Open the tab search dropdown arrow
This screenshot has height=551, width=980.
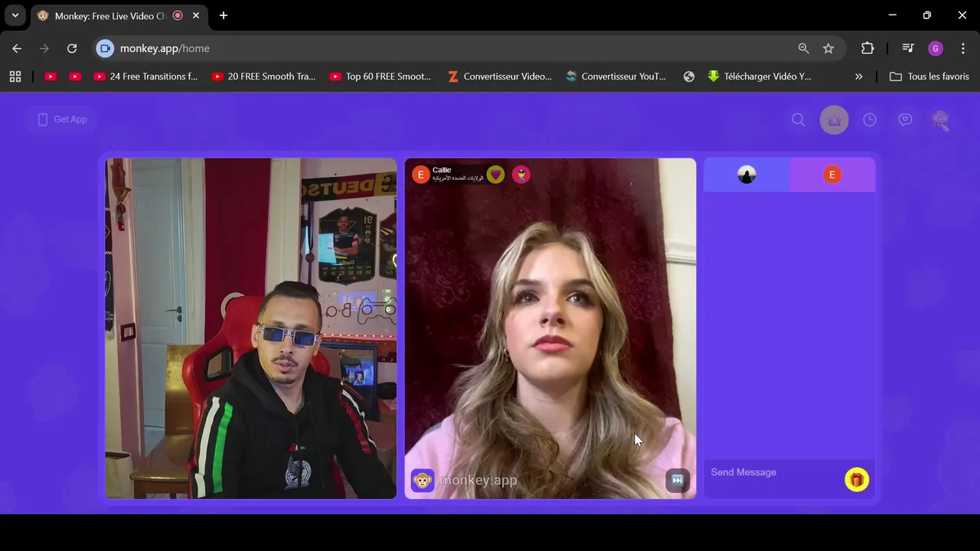coord(15,15)
